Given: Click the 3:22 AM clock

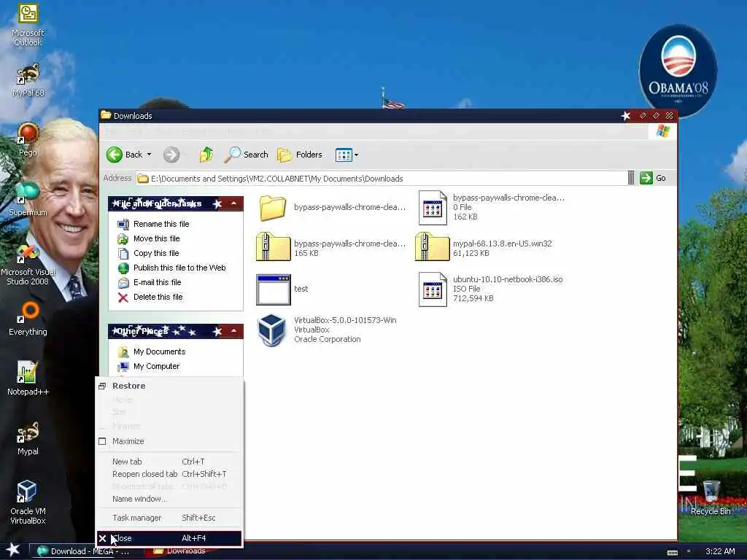Looking at the screenshot, I should (x=720, y=551).
